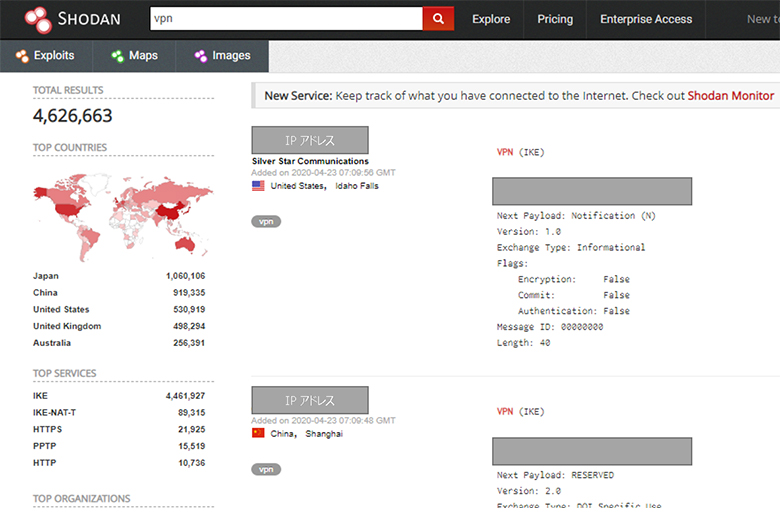780x521 pixels.
Task: Filter by Australia in Top Countries
Action: [52, 343]
